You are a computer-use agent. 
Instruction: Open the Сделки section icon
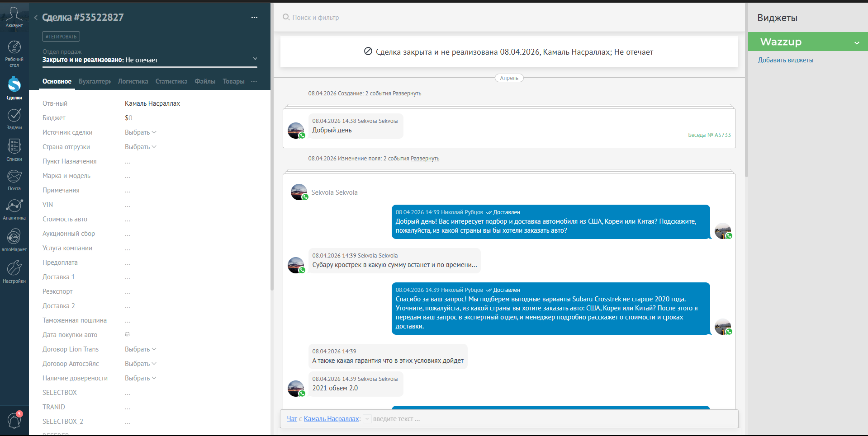tap(14, 84)
